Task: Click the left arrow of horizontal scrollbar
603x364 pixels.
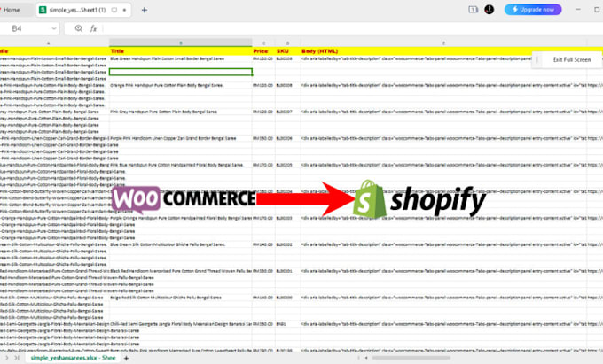Action: pyautogui.click(x=366, y=358)
